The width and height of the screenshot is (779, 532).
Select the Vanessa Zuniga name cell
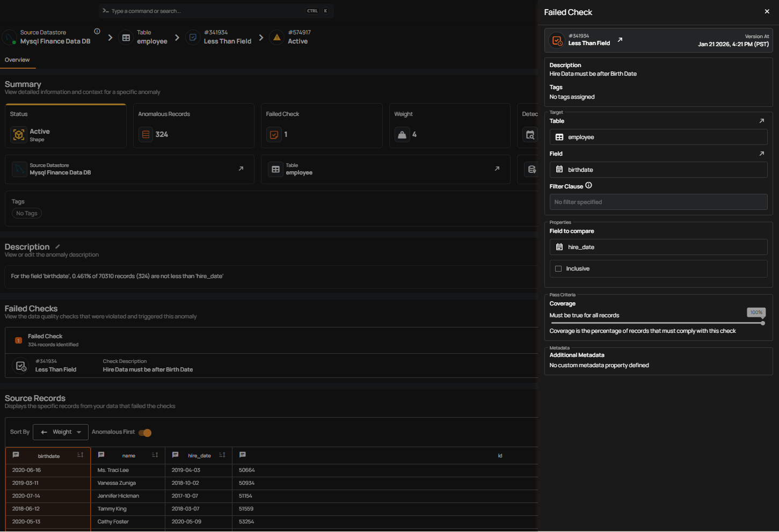(128, 483)
